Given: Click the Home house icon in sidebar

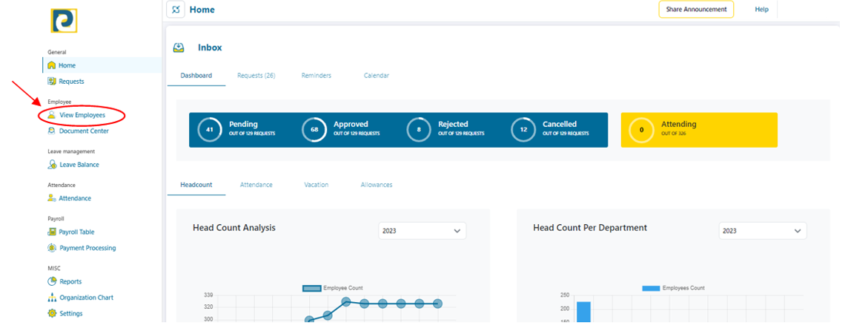Looking at the screenshot, I should (51, 65).
